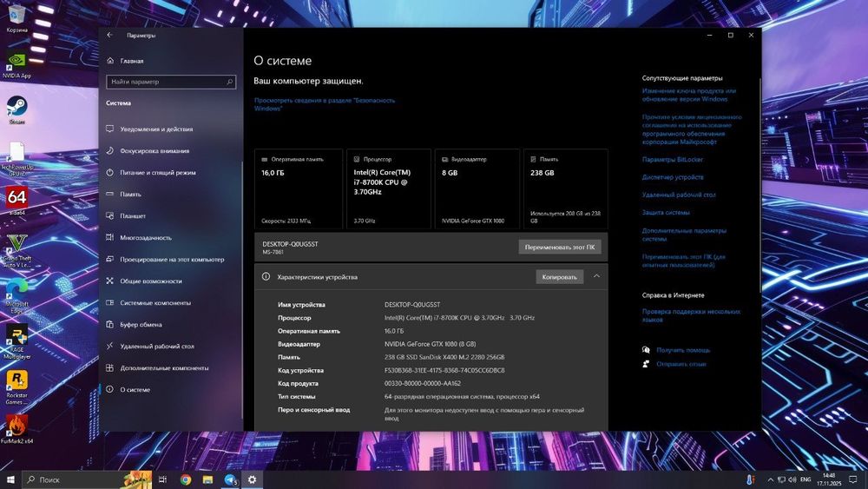Screen dimensions: 868x489
Task: Open the Grand Theft Auto V shortcut
Action: 16,250
